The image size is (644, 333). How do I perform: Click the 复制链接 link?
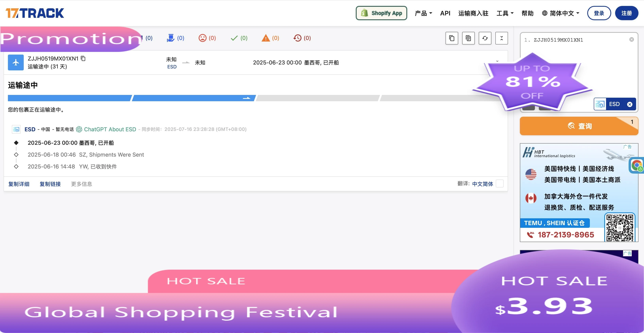(x=50, y=184)
